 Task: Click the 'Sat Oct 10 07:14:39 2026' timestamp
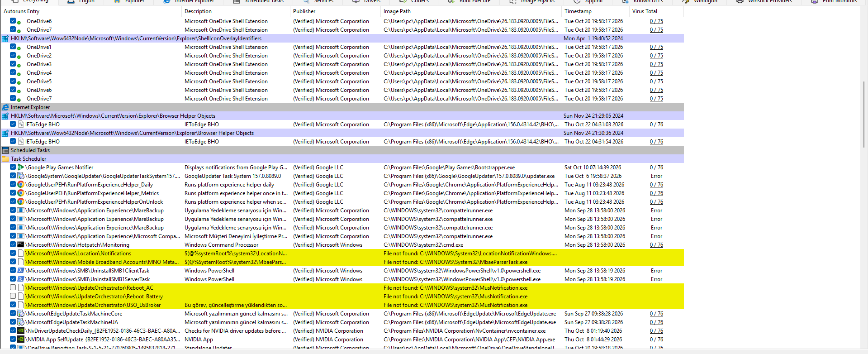(593, 167)
